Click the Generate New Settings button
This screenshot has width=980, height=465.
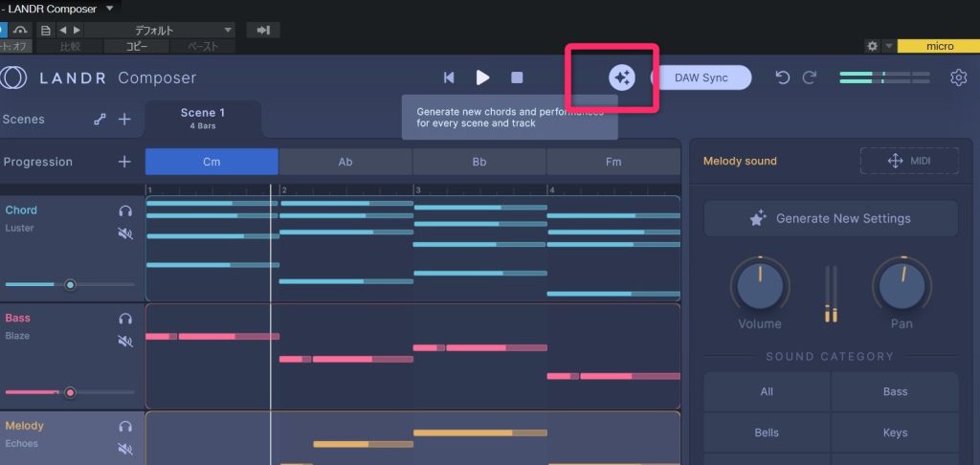click(x=830, y=218)
